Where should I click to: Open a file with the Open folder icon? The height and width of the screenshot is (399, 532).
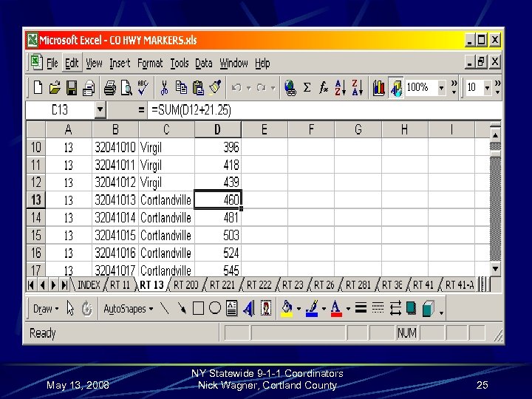point(55,88)
